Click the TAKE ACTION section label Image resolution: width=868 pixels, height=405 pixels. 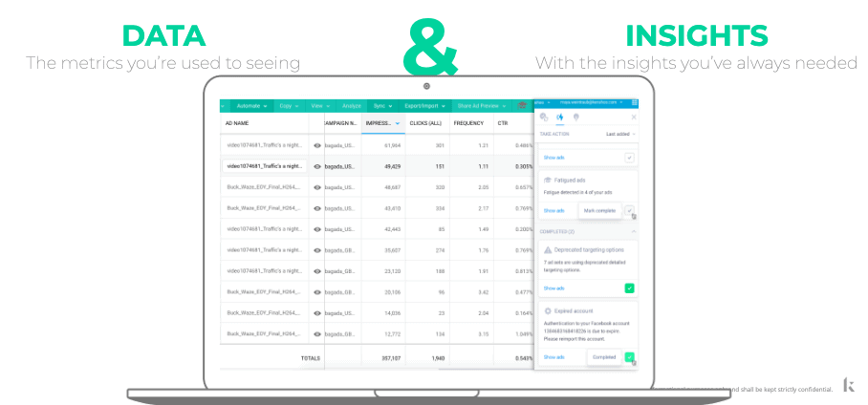tap(554, 134)
